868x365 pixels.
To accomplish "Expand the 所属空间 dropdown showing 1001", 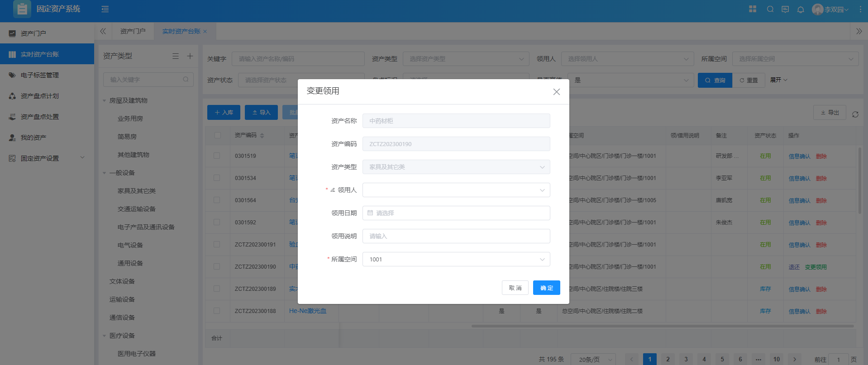I will (456, 259).
